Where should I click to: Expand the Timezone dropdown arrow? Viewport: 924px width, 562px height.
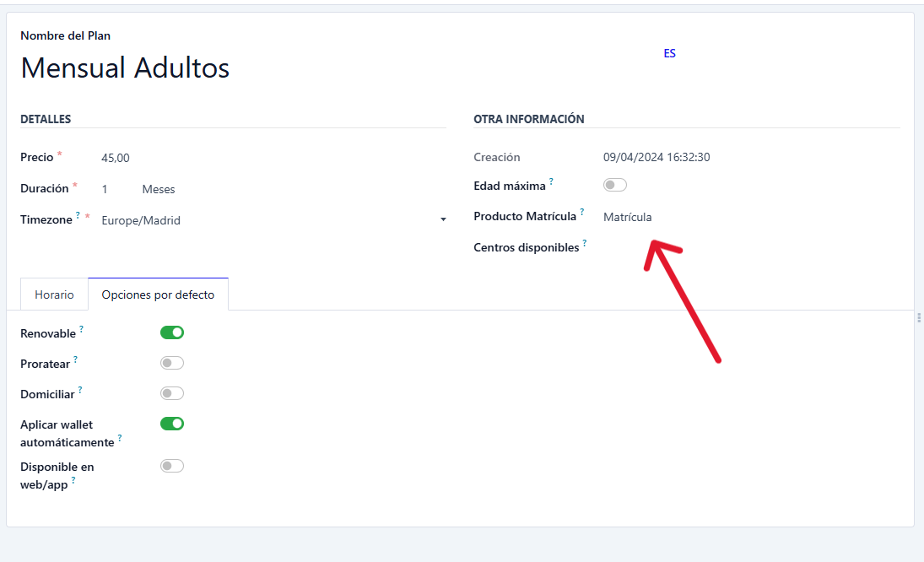[x=443, y=220]
